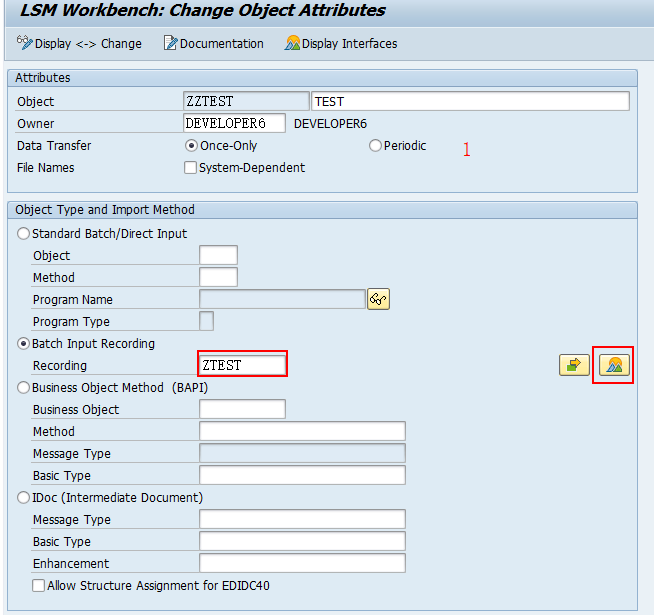Click the glasses icon beside Program Name
The width and height of the screenshot is (654, 615).
378,299
